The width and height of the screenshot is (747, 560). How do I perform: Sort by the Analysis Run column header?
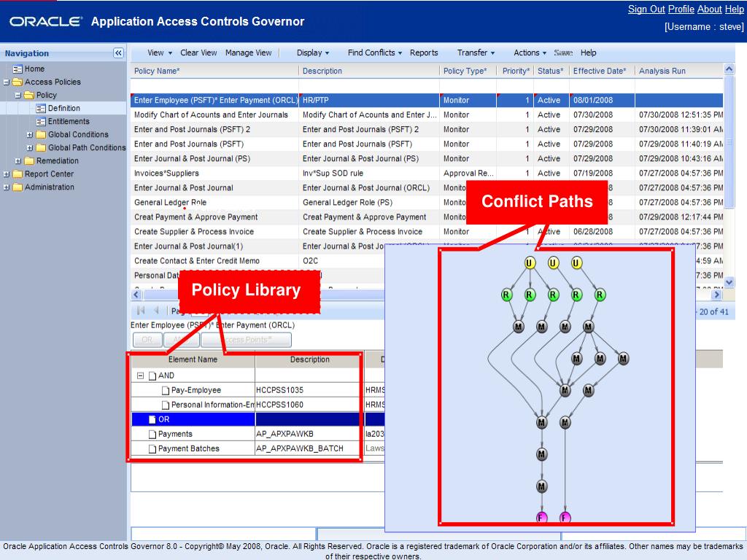679,71
